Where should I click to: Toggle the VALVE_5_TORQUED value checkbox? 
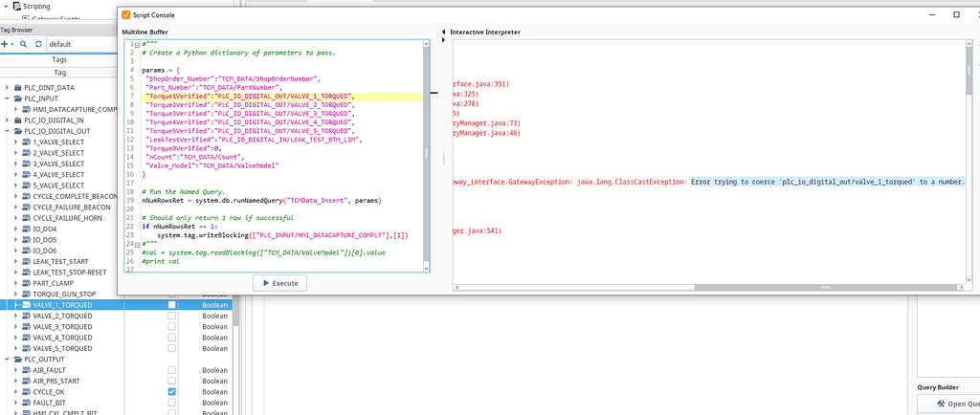(x=172, y=348)
